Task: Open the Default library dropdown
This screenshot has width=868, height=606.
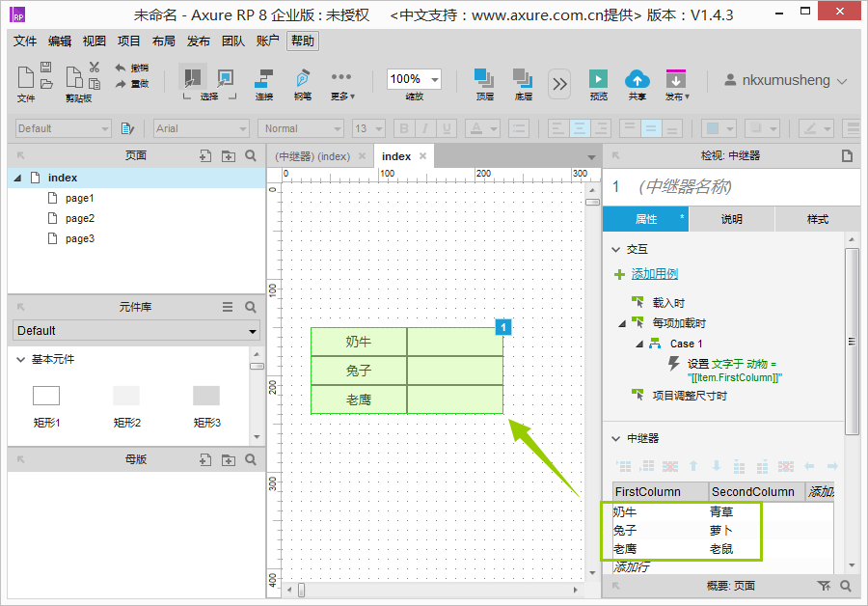Action: click(x=136, y=331)
